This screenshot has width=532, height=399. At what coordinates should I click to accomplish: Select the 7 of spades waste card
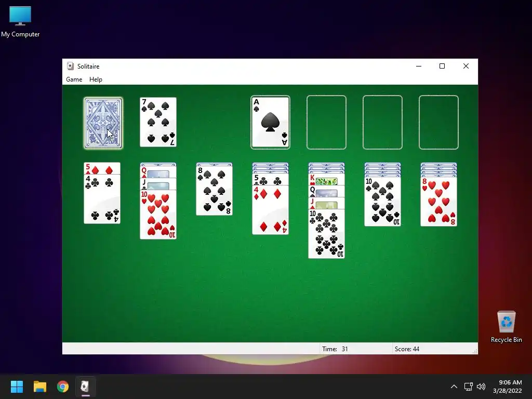click(158, 122)
